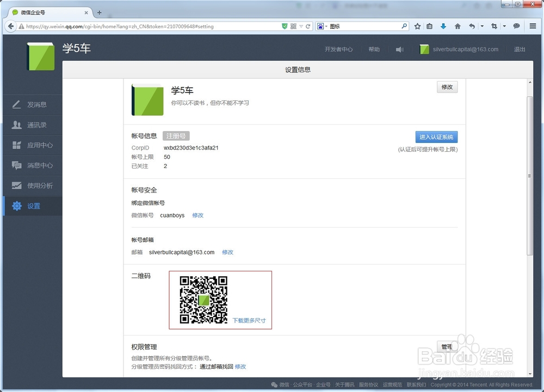Reload page with the refresh icon

[308, 26]
